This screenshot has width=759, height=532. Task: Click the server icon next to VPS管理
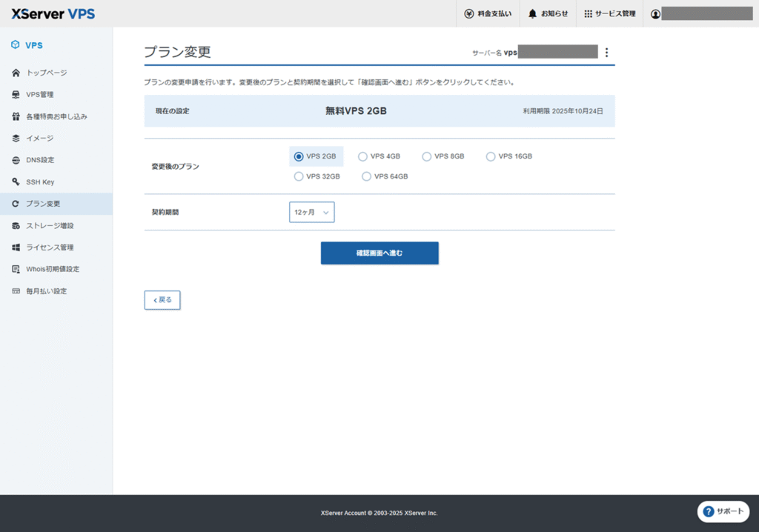pyautogui.click(x=16, y=95)
